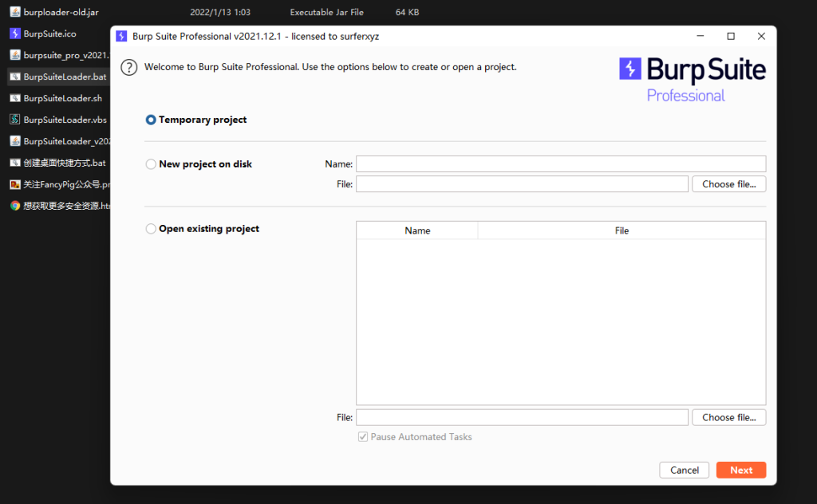817x504 pixels.
Task: Select the BurpSuiteLoader.bat file entry
Action: [x=64, y=77]
